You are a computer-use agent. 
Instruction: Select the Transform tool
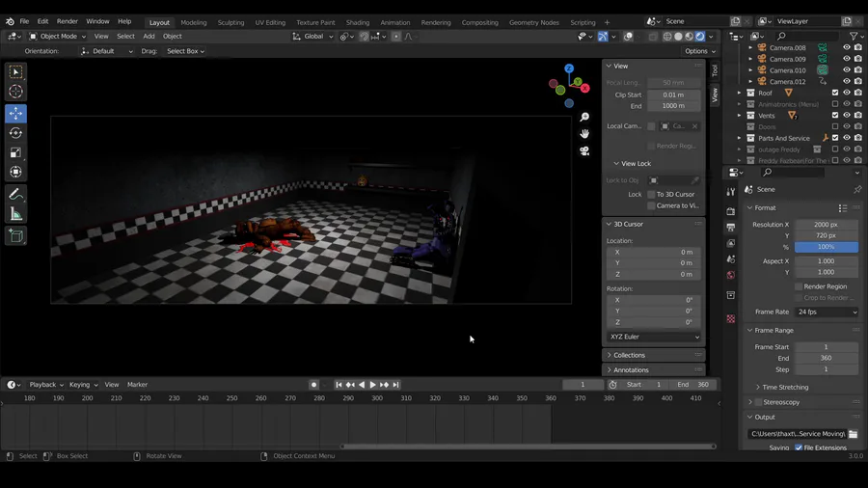coord(15,172)
